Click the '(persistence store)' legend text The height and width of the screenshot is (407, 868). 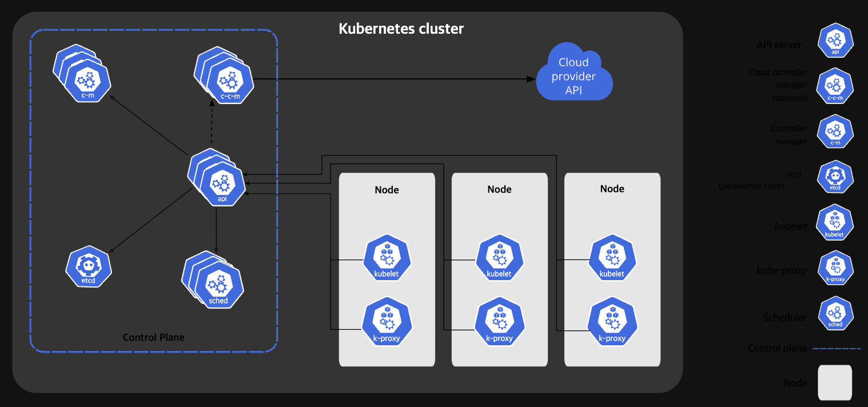click(751, 186)
